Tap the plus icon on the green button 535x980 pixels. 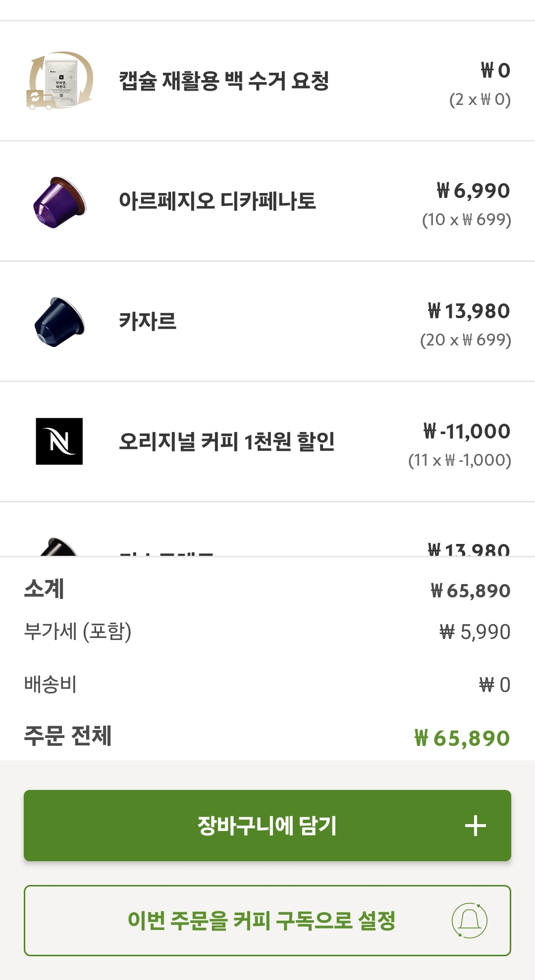point(475,826)
